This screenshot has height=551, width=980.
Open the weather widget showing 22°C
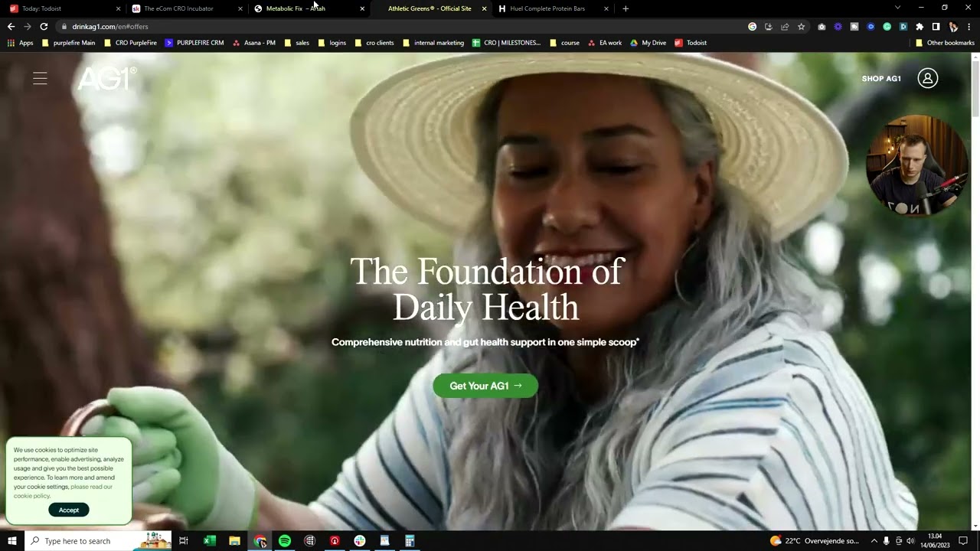click(814, 541)
